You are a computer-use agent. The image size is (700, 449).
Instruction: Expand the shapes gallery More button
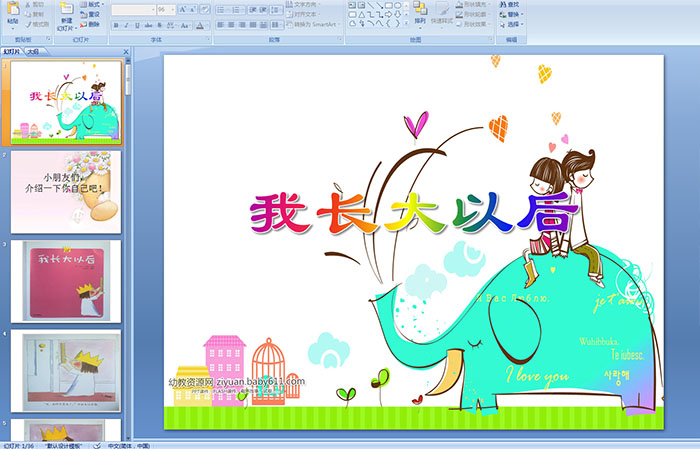(406, 24)
